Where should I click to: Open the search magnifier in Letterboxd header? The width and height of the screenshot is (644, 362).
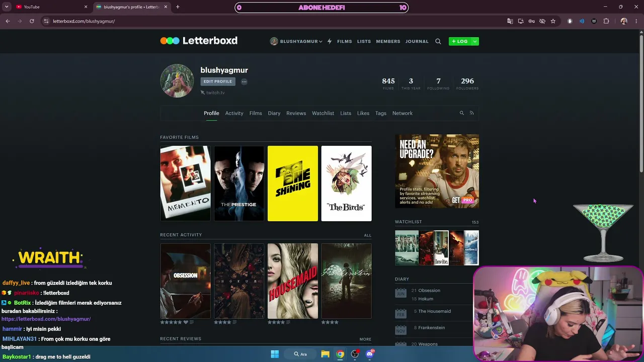438,41
